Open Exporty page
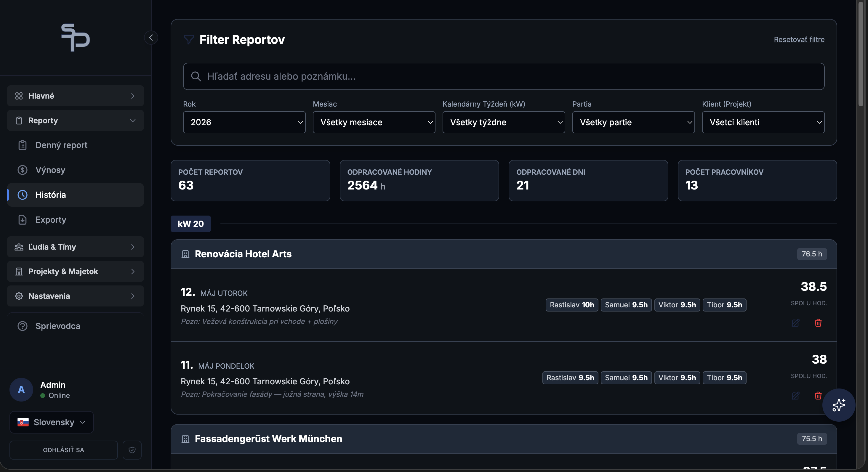 pos(76,220)
